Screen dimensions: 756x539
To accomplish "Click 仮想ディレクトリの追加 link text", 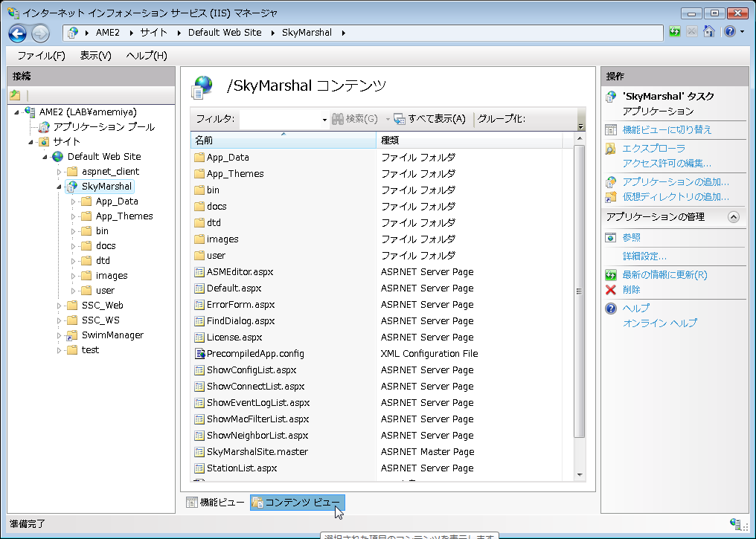I will pos(676,197).
